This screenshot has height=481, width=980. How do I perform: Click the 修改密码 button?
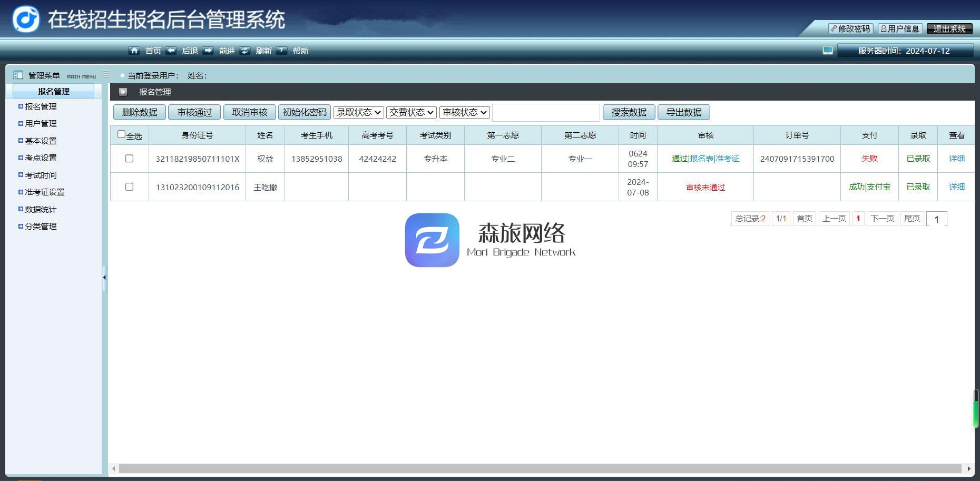click(850, 28)
